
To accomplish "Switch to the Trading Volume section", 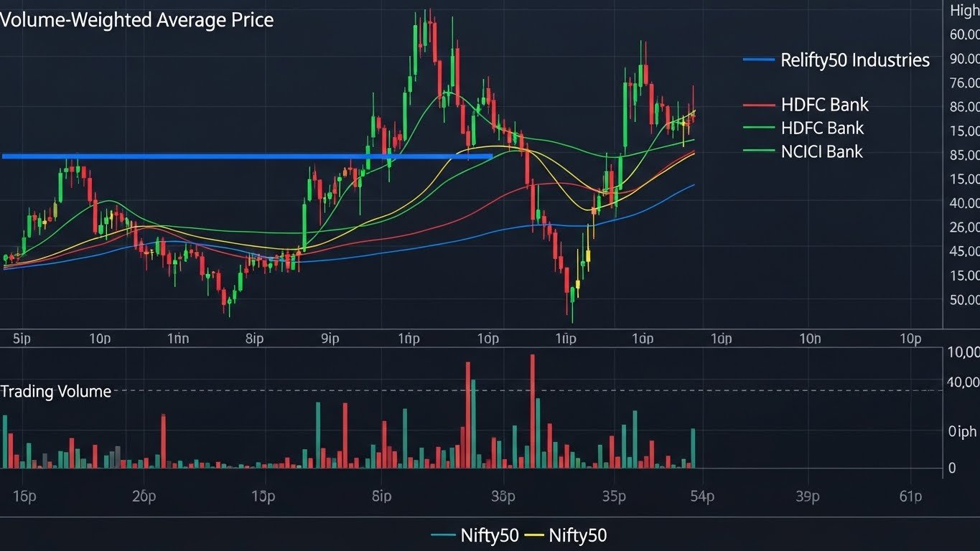I will tap(55, 392).
